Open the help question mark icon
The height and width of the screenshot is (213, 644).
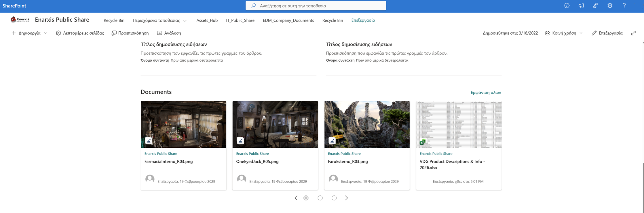coord(624,5)
